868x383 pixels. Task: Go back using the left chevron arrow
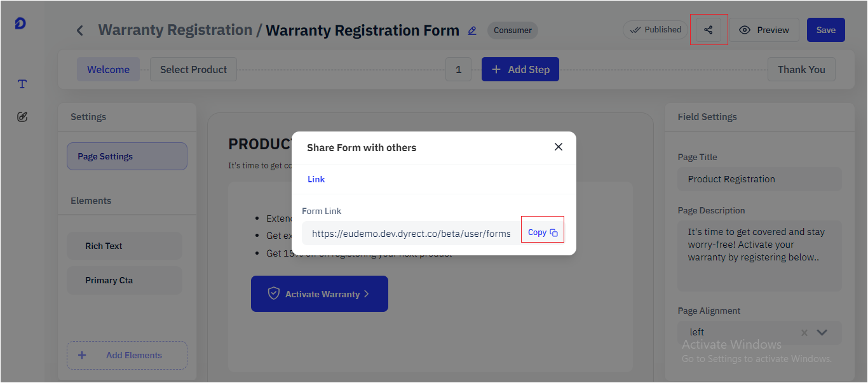point(79,30)
